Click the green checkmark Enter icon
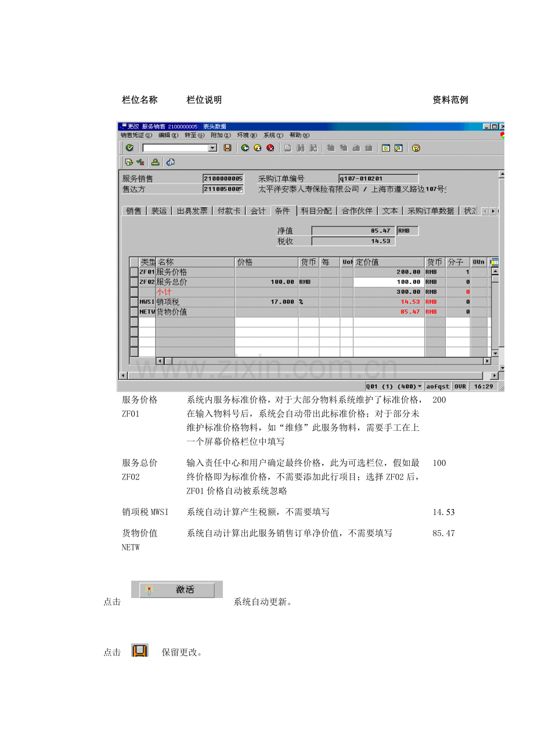The image size is (534, 756). coord(129,148)
